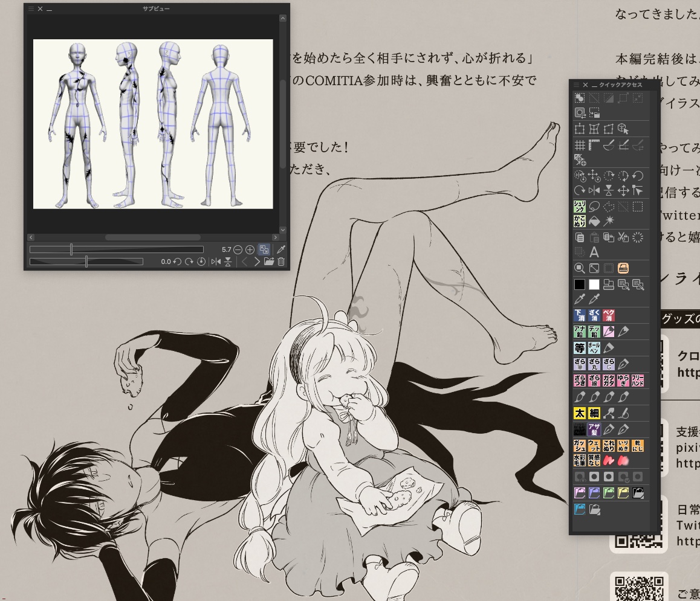700x601 pixels.
Task: Select the ベク消 vector eraser
Action: click(609, 315)
